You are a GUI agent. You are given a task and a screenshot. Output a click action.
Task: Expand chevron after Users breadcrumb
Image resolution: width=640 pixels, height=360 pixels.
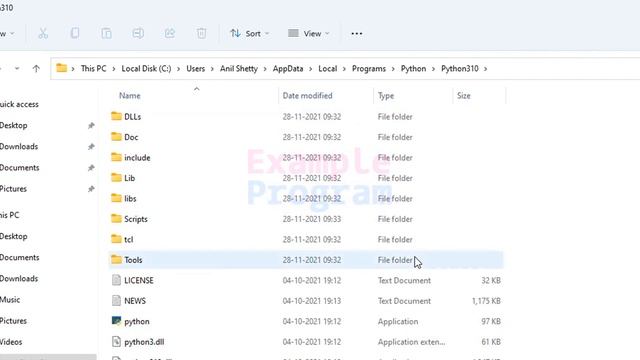[x=212, y=69]
